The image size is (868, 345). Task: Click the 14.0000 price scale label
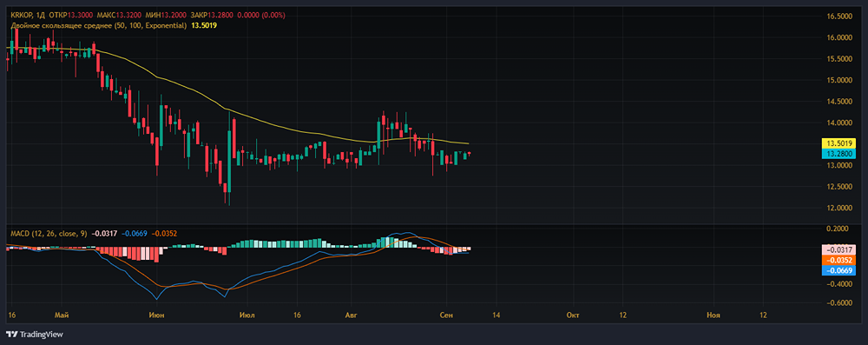(x=839, y=123)
